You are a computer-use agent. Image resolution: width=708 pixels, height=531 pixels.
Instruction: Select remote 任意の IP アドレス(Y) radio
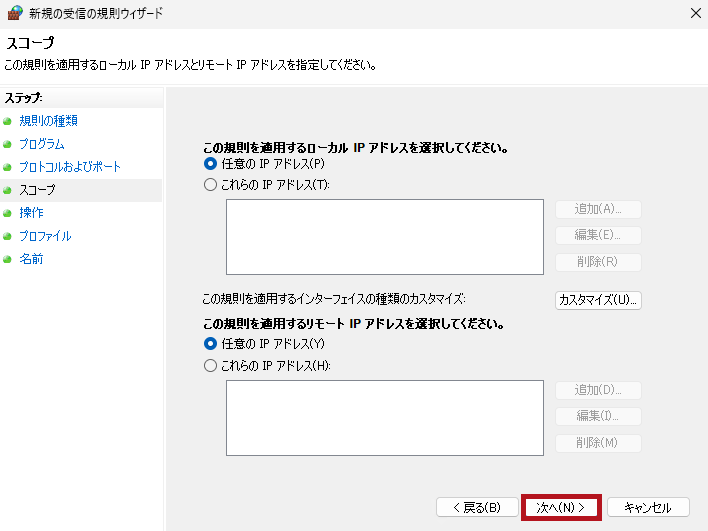210,344
